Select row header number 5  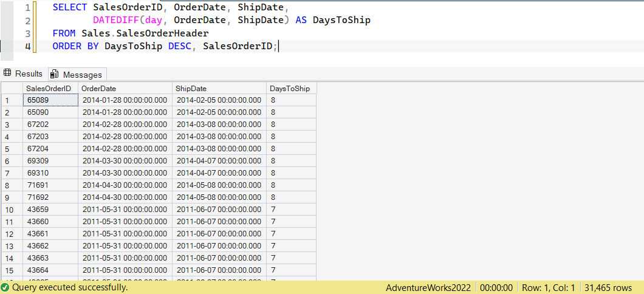[x=12, y=149]
